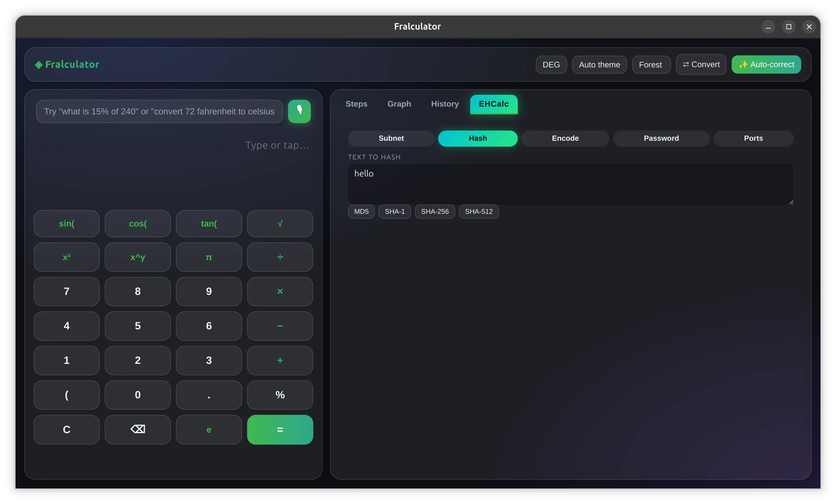Compute the MD5 hash
Image resolution: width=836 pixels, height=504 pixels.
[361, 212]
